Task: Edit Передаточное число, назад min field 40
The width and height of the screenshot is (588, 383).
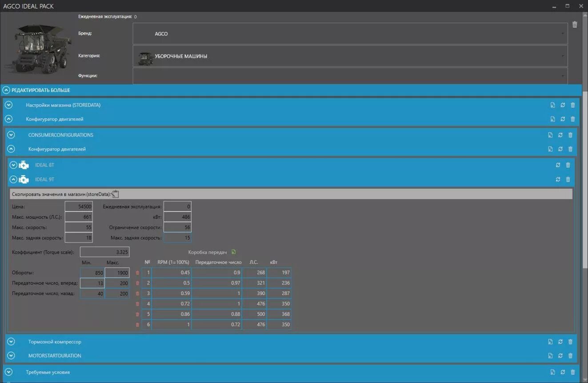Action: pos(92,294)
